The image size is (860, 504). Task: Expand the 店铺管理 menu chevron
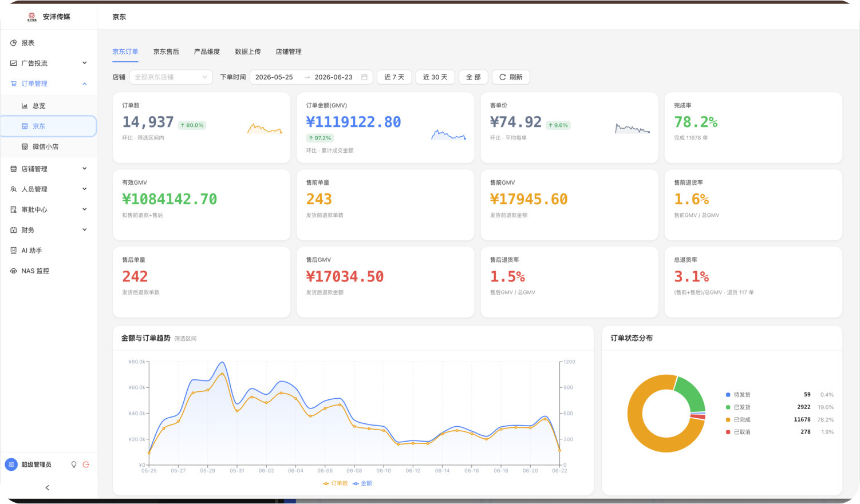[85, 168]
